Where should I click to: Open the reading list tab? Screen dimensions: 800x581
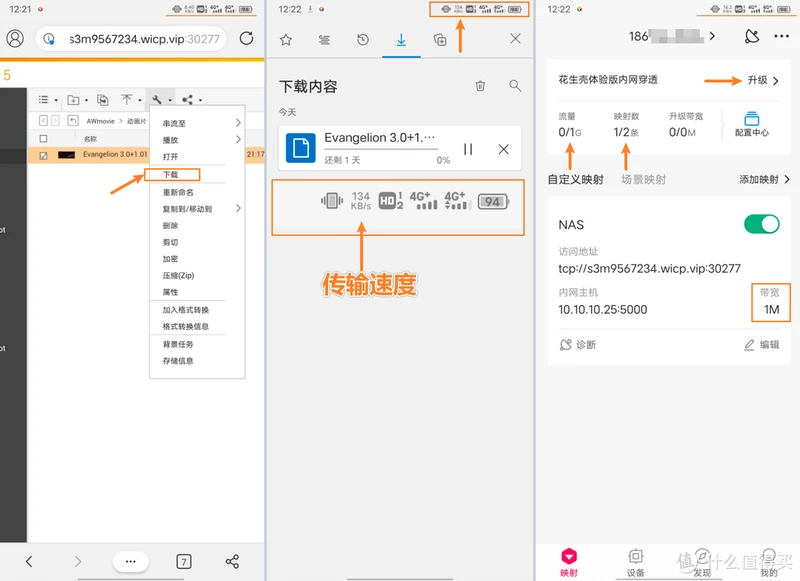pyautogui.click(x=324, y=39)
